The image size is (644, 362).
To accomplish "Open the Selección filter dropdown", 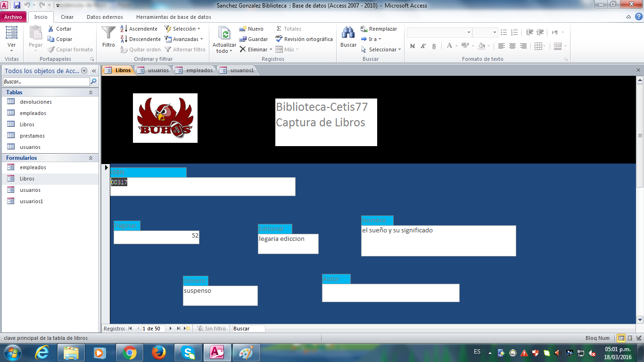I will tap(182, 29).
